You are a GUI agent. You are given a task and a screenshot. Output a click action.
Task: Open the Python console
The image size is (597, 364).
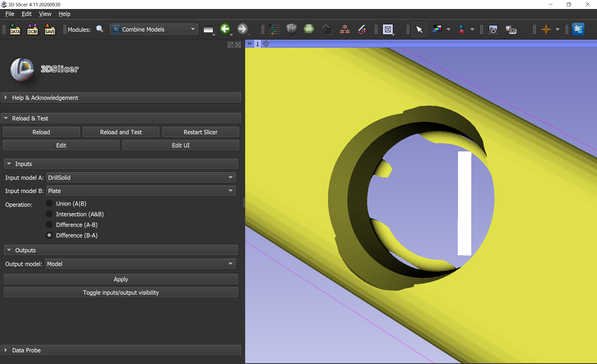(x=578, y=29)
